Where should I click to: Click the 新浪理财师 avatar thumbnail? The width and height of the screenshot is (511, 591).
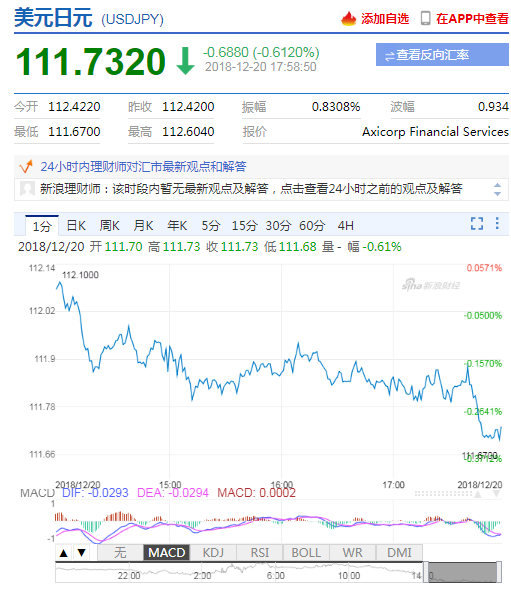[x=28, y=188]
